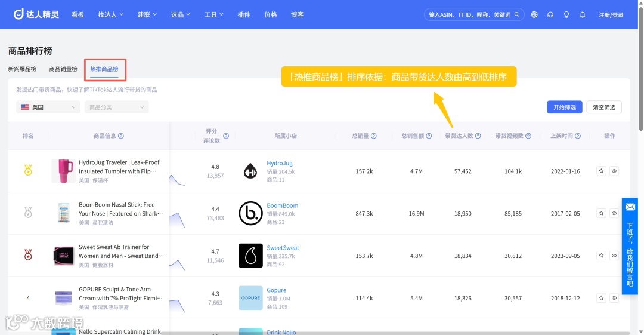
Task: Open the bell notifications icon
Action: coord(583,14)
